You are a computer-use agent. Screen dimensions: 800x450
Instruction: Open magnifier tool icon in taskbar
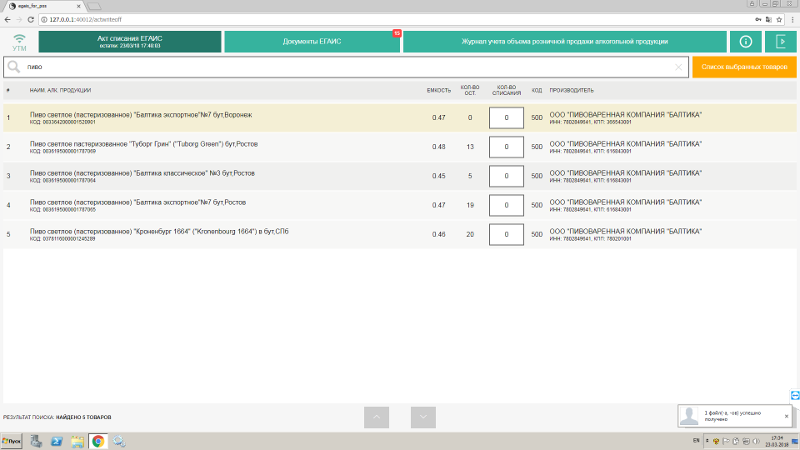click(x=119, y=441)
